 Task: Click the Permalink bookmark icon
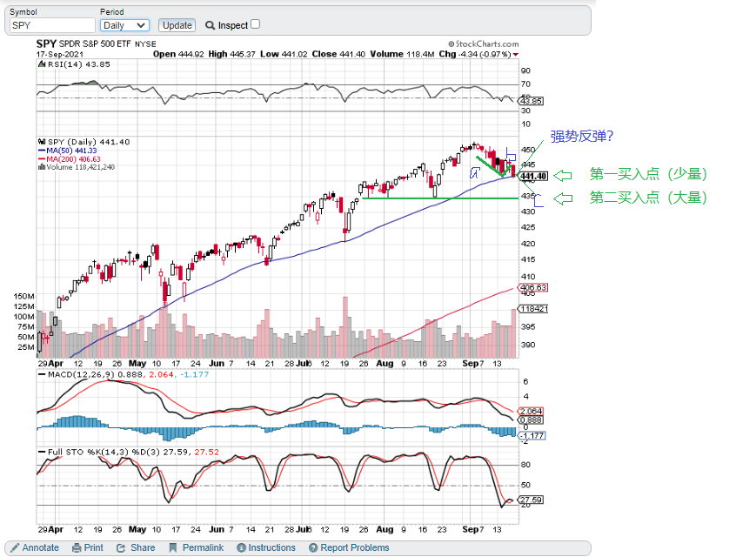(x=173, y=547)
